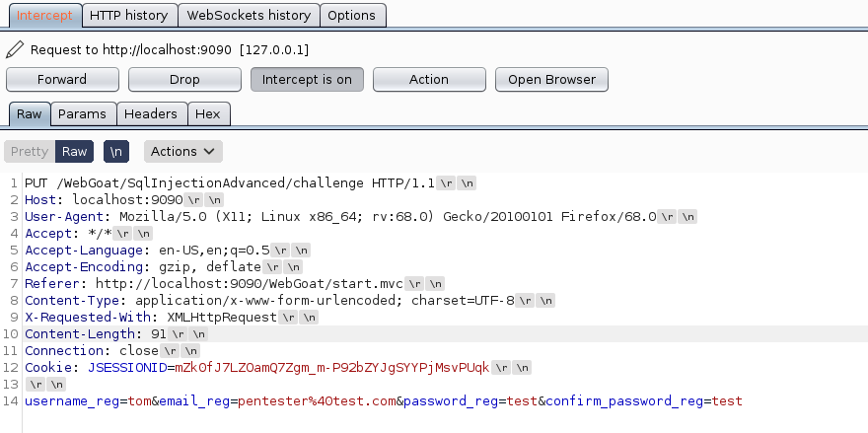The height and width of the screenshot is (433, 868).
Task: Switch to the Params view tab
Action: (82, 114)
